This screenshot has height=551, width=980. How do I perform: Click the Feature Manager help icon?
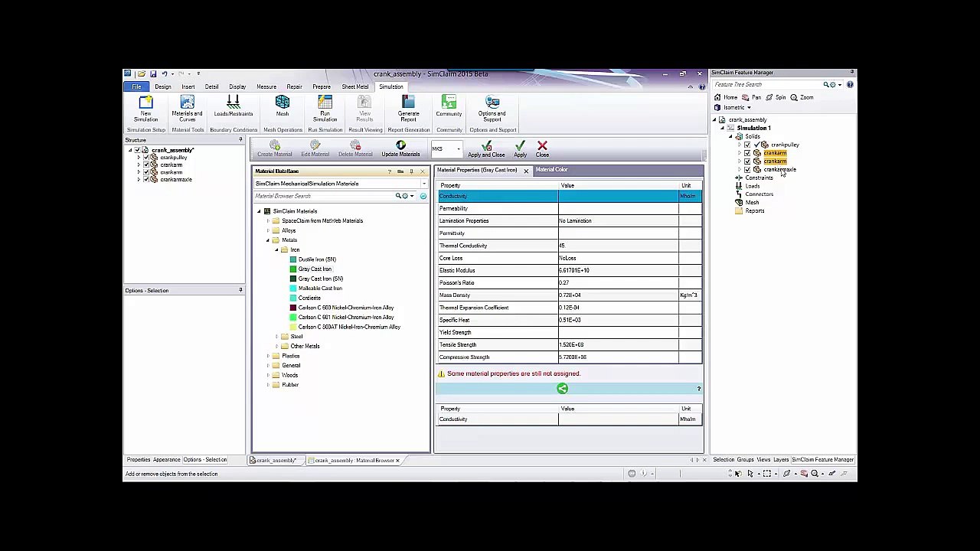(850, 84)
